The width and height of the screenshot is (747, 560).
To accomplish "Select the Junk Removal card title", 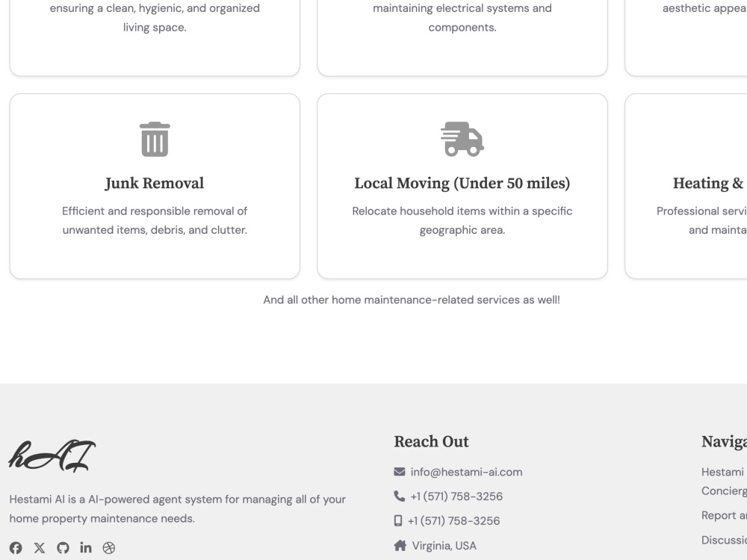I will [155, 184].
